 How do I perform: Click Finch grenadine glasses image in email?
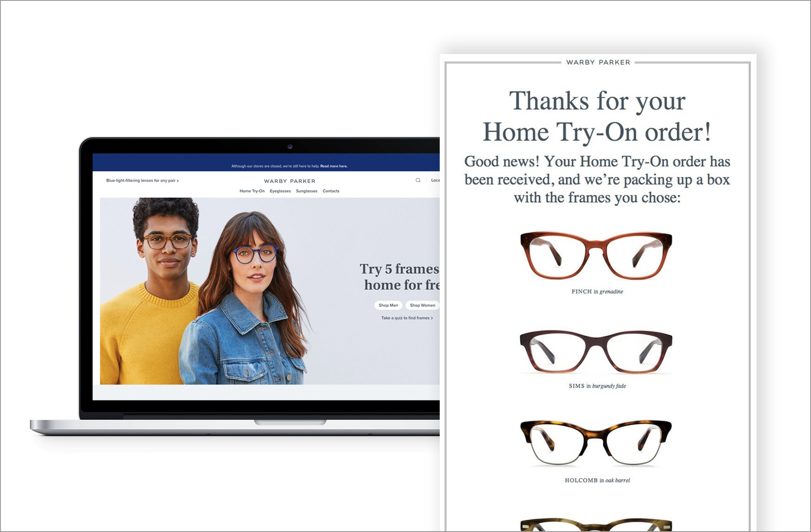pos(596,255)
